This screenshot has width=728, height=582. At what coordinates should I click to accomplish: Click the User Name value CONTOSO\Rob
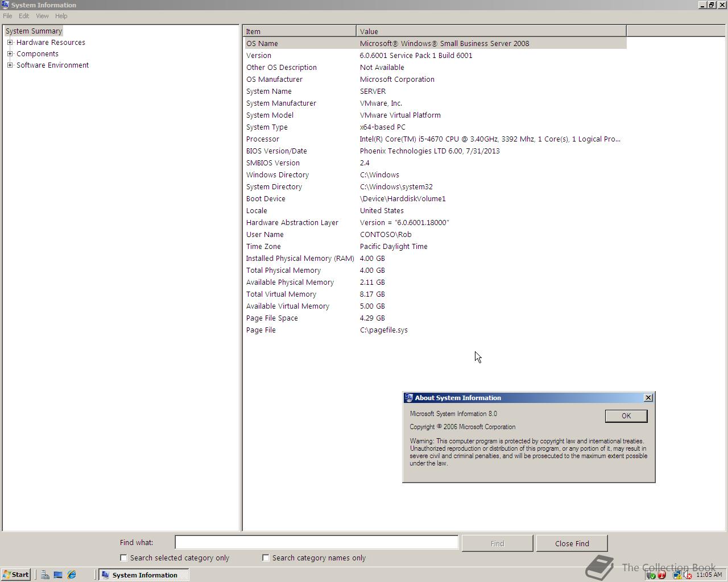click(x=385, y=234)
